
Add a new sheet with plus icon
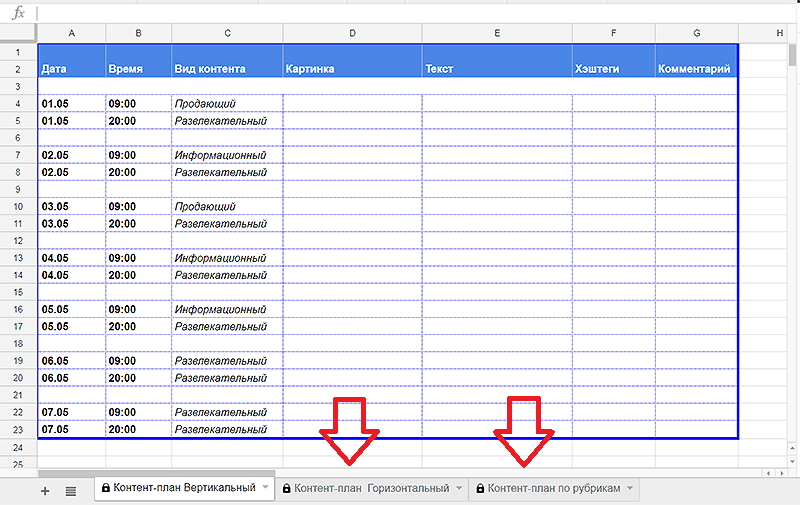pos(45,491)
